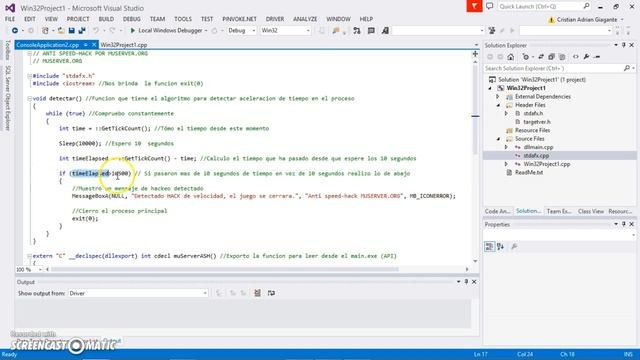Open the Show output from Driver dropdown
Viewport: 640px width, 360px height.
[138, 293]
